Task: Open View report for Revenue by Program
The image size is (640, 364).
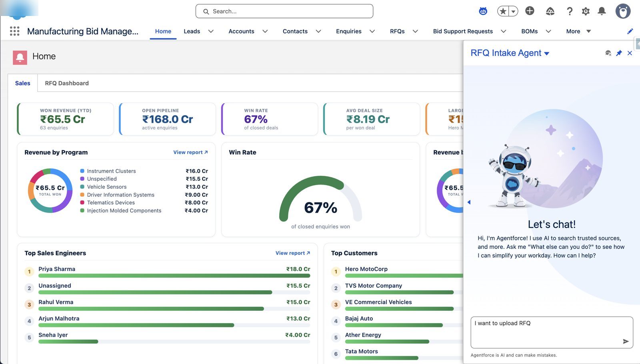Action: [190, 152]
